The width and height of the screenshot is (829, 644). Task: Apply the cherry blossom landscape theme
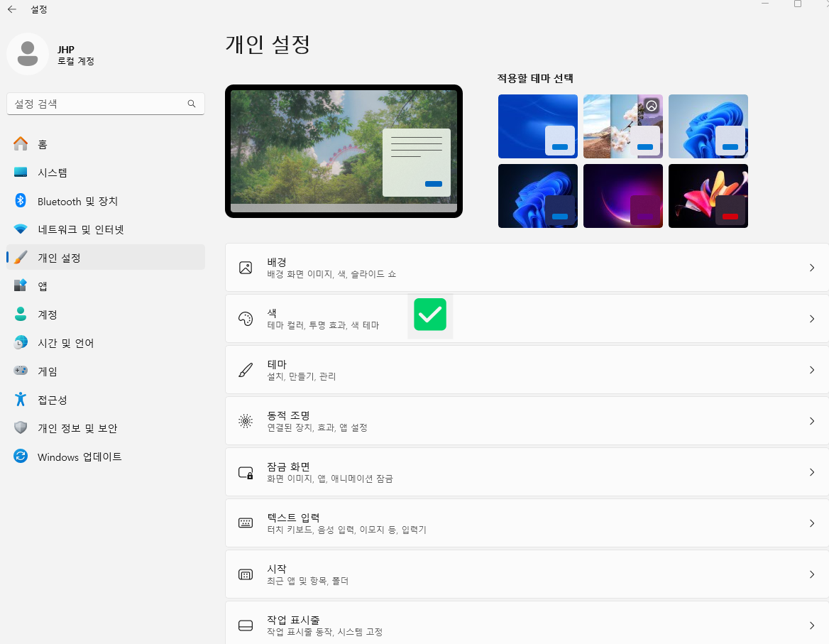622,126
